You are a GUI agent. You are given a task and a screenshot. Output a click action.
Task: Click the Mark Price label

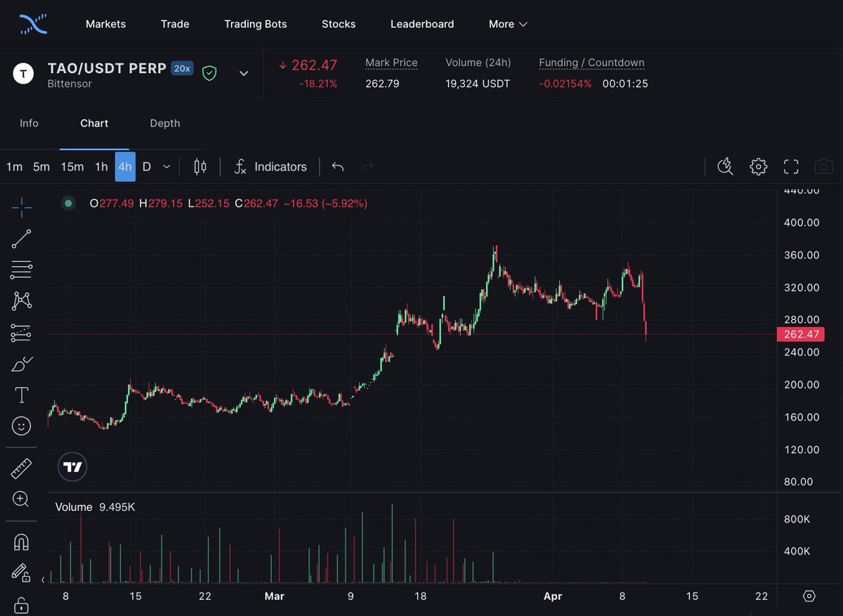point(391,63)
